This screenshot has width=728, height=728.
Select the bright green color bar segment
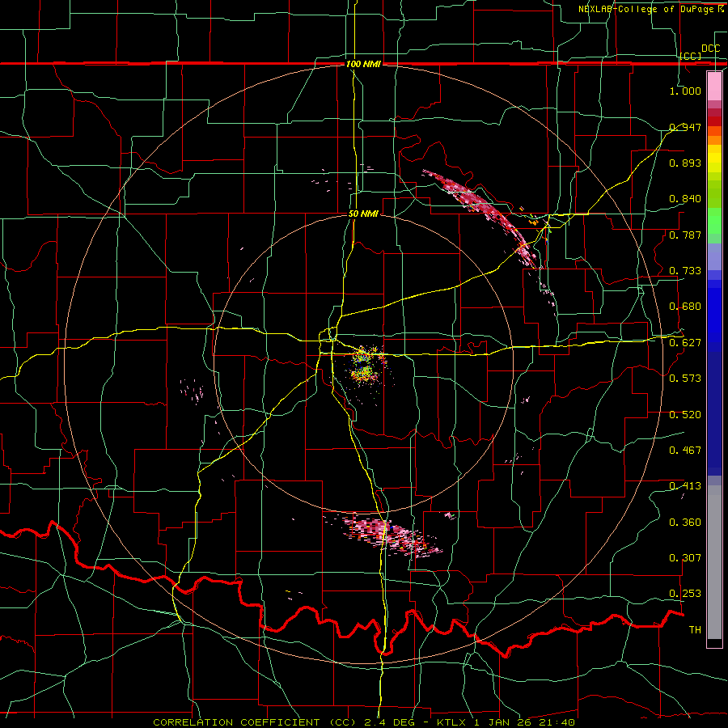click(x=714, y=221)
